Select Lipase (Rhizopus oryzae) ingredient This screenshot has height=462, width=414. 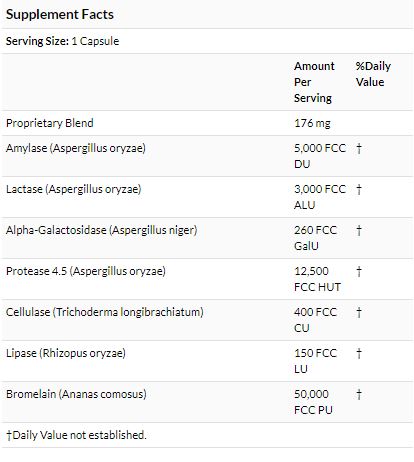[x=66, y=353]
